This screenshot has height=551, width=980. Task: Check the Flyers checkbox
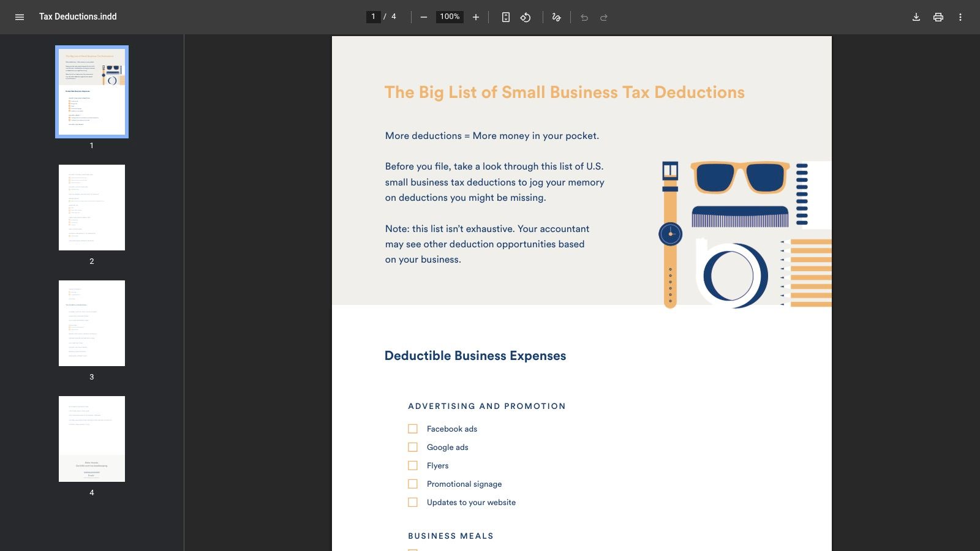(413, 466)
